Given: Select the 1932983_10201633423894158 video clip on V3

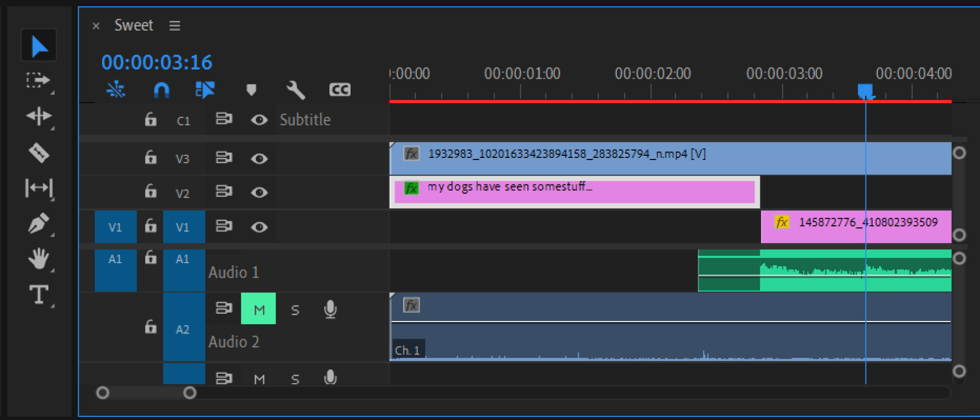Looking at the screenshot, I should (x=671, y=158).
